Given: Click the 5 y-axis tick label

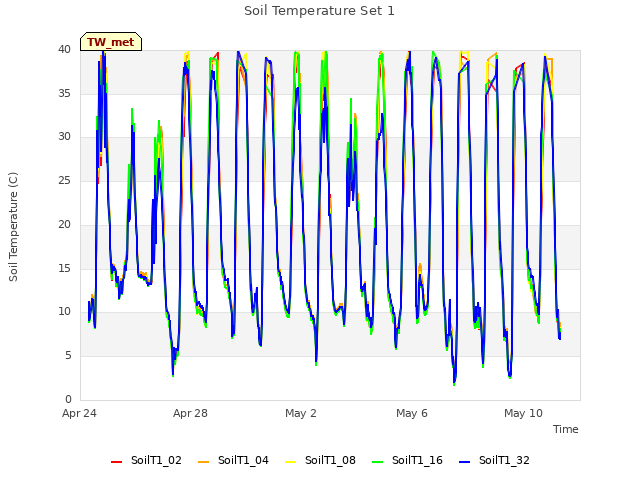Looking at the screenshot, I should tap(68, 356).
